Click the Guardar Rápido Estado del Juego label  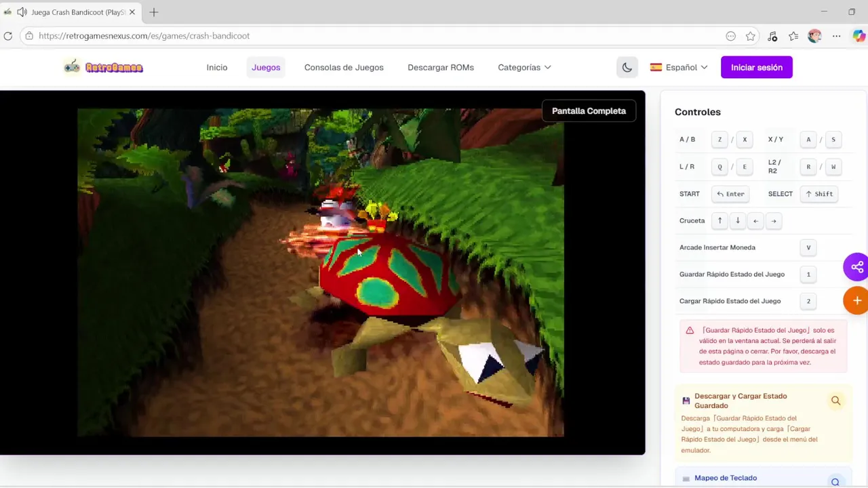732,274
